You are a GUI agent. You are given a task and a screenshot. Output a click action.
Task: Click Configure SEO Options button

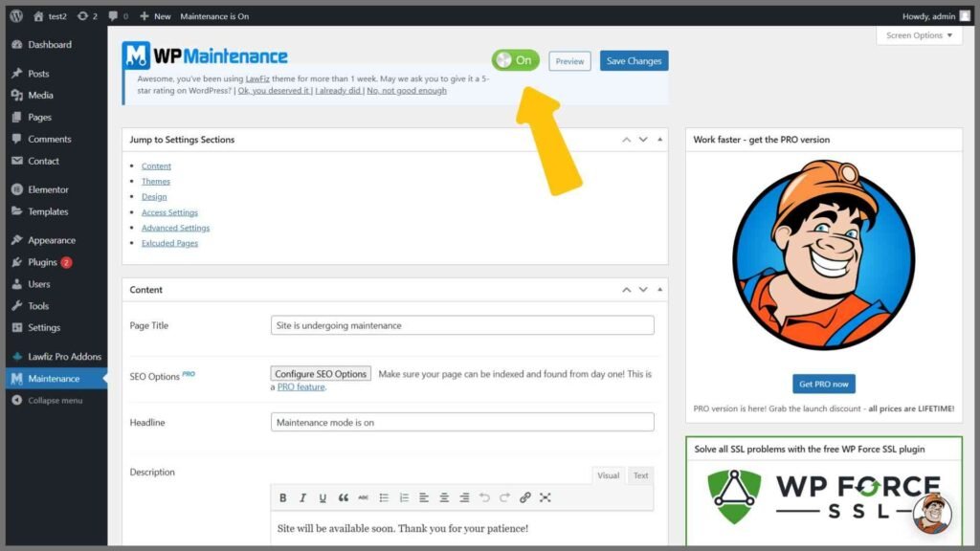tap(321, 374)
